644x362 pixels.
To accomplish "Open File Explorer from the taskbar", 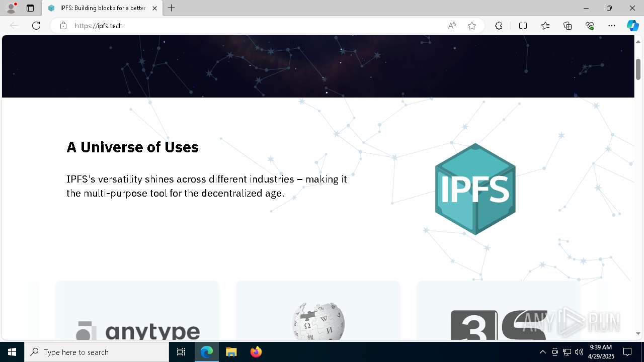I will point(231,352).
